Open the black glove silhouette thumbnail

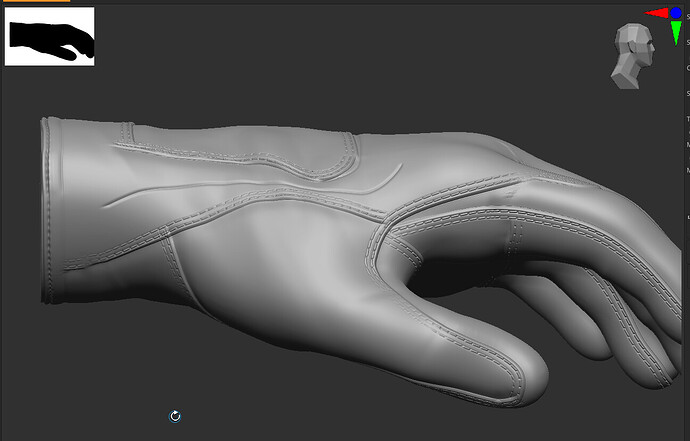[49, 37]
